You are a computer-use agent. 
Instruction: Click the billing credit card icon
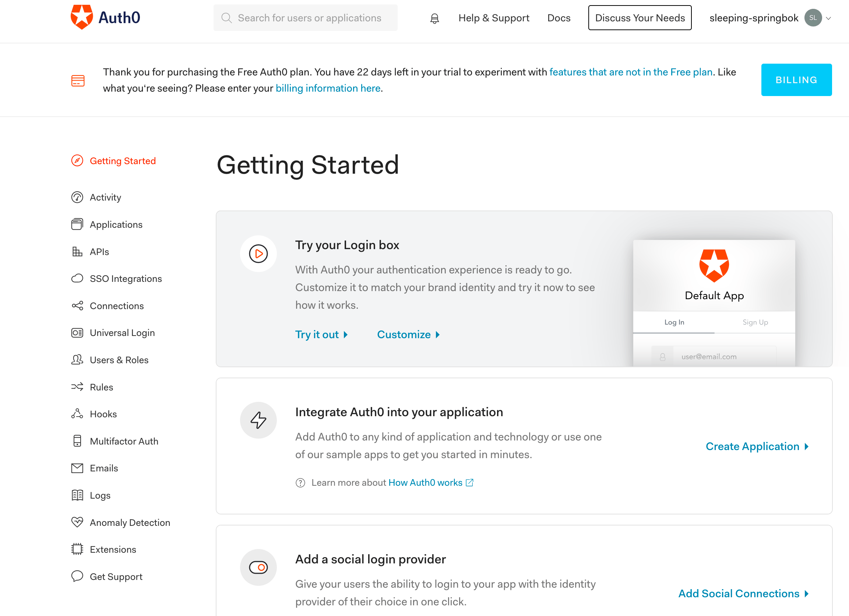coord(78,81)
